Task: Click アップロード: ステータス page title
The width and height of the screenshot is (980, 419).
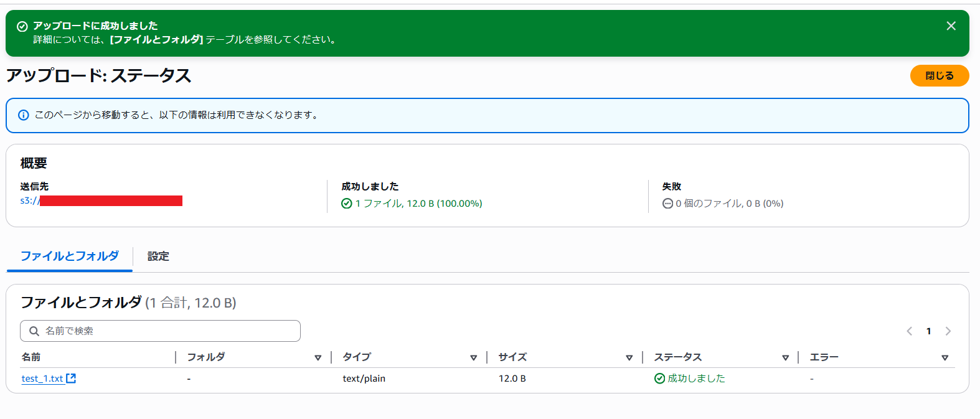Action: 99,75
